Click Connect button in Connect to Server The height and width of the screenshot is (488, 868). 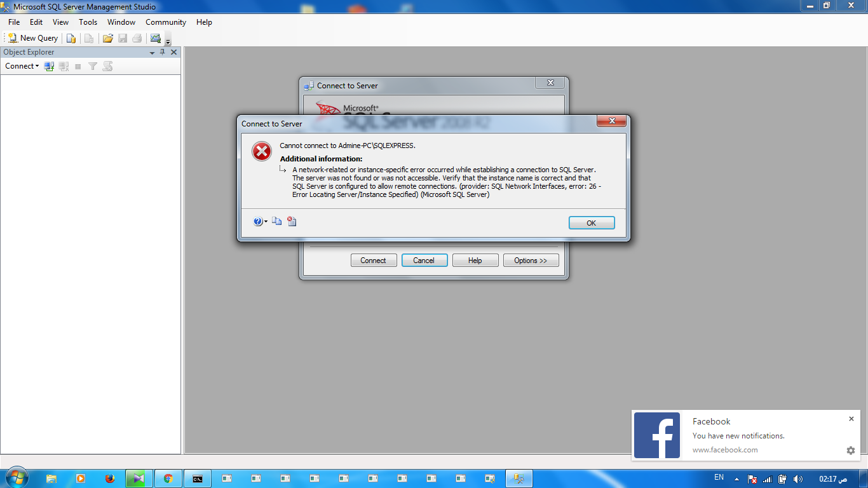tap(374, 261)
